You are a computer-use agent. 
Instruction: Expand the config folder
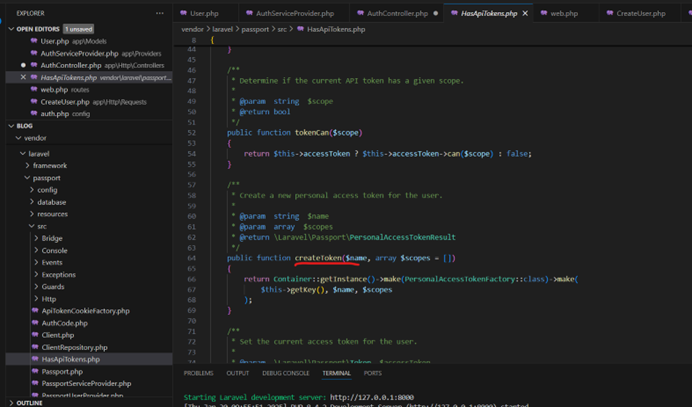coord(32,190)
